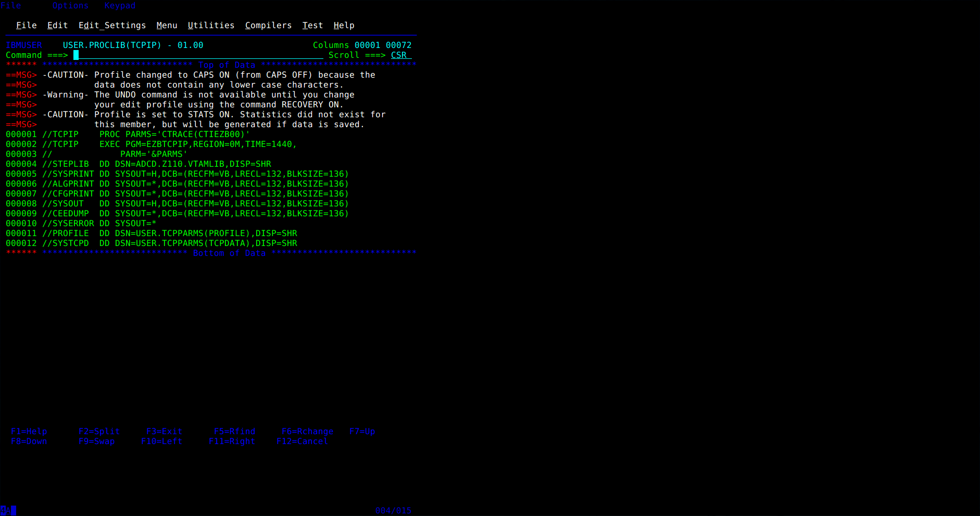Click the F2=Split function key
980x516 pixels.
tap(99, 431)
